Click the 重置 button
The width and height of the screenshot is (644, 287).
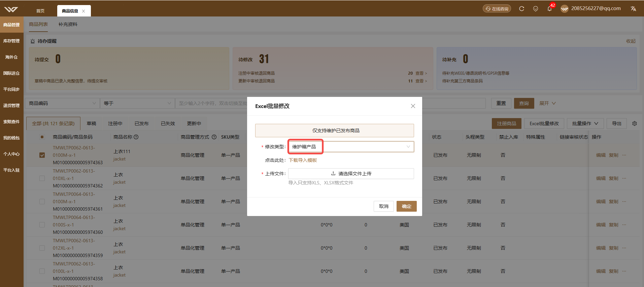coord(501,103)
